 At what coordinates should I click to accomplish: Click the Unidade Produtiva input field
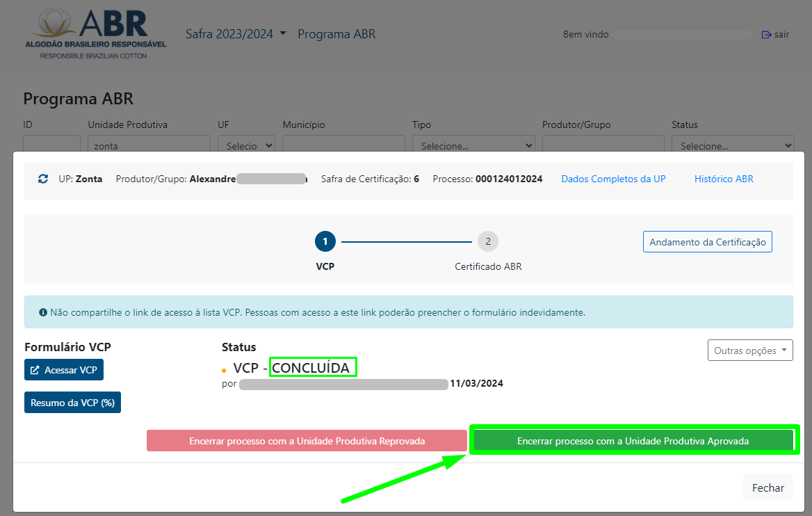[x=149, y=145]
